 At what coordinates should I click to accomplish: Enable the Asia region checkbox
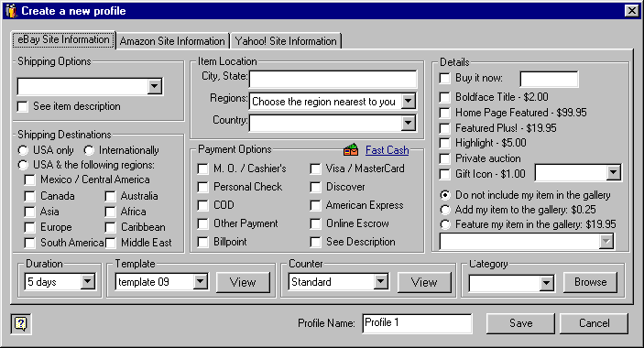point(30,212)
